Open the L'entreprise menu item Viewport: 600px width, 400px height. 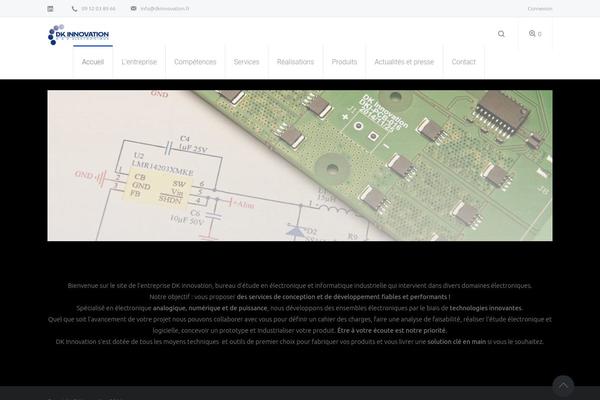click(139, 62)
